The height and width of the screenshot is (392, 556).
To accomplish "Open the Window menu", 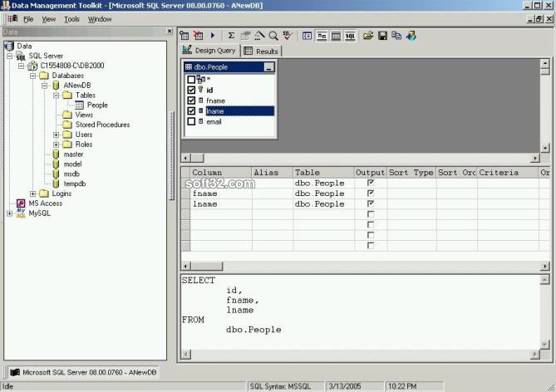I will [100, 19].
